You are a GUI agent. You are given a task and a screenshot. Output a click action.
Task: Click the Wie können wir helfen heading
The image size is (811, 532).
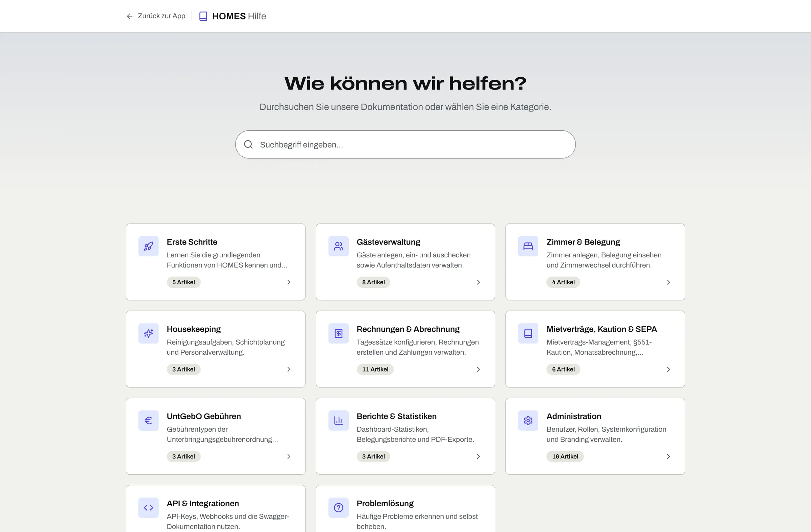(405, 83)
